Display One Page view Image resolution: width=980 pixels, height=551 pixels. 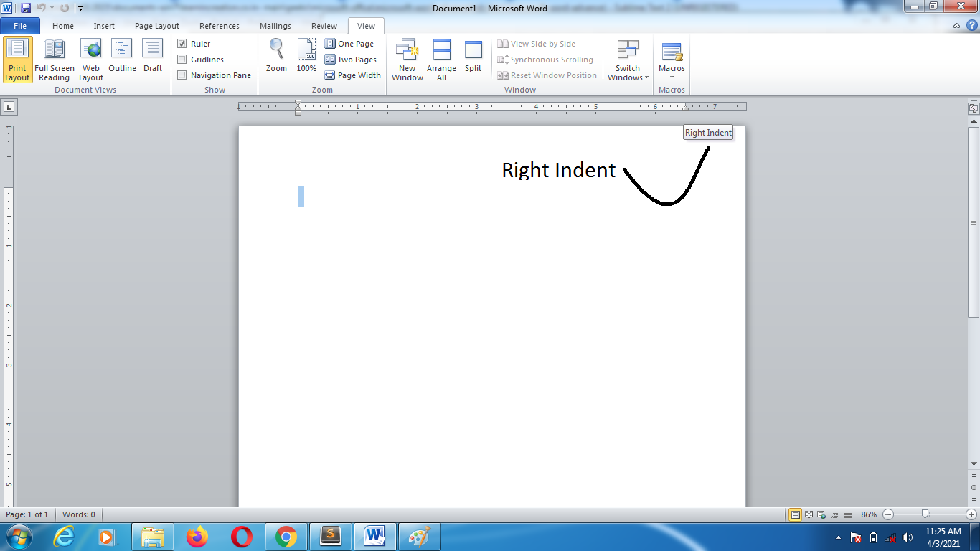(x=351, y=43)
